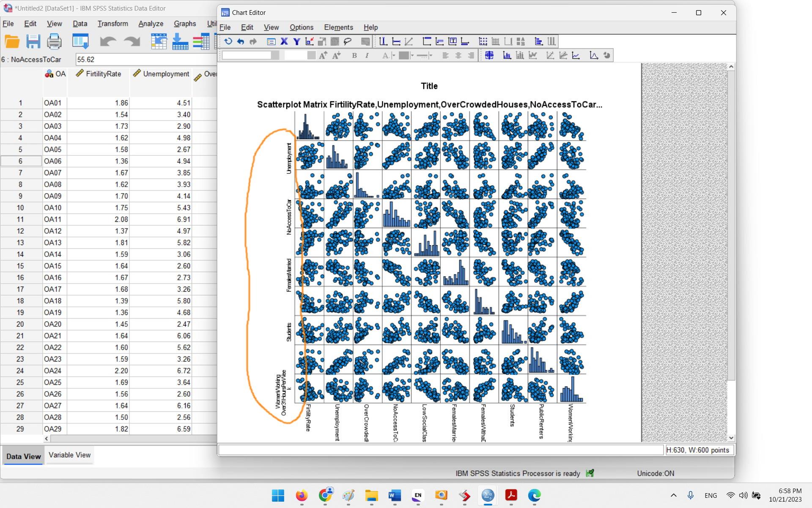Screen dimensions: 812x508
Task: Click the Undo icon in Chart Editor
Action: click(x=240, y=41)
